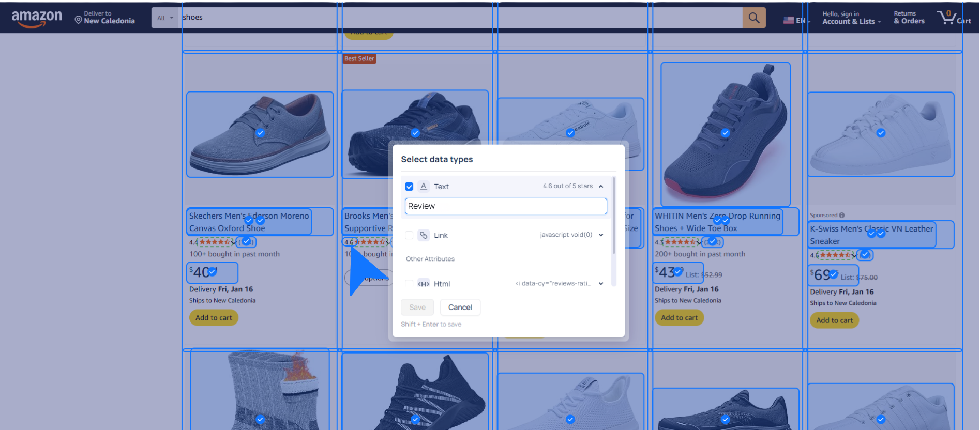Check the Link data type checkbox
This screenshot has width=980, height=430.
point(409,235)
